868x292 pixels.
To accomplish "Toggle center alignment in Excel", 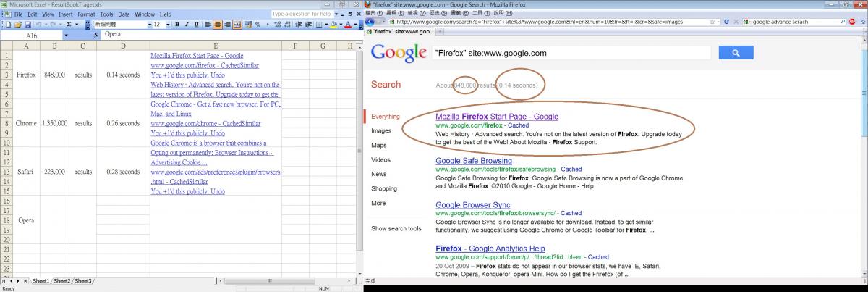I will (218, 25).
